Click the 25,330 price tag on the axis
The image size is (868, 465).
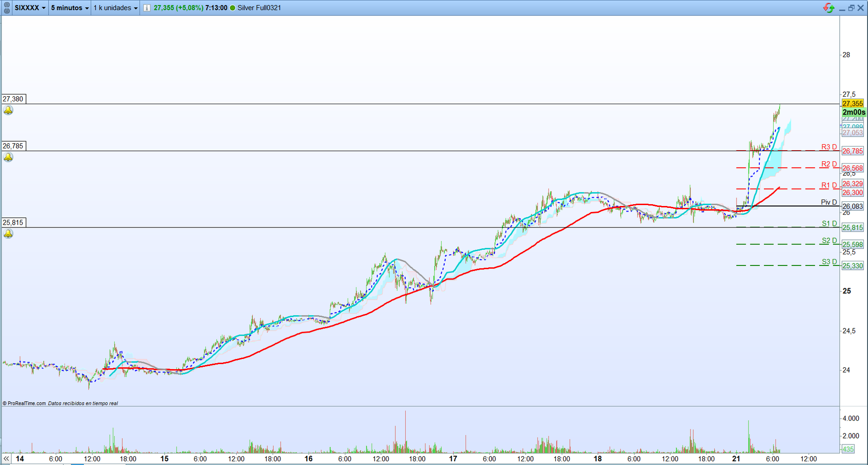pos(853,266)
